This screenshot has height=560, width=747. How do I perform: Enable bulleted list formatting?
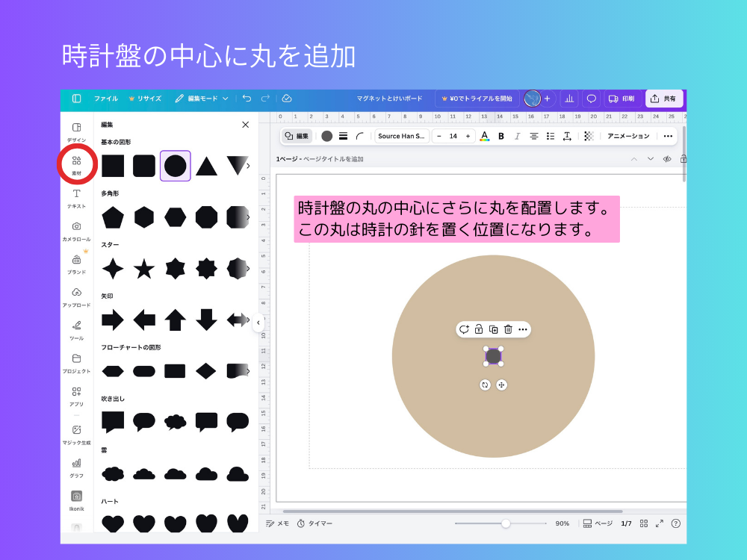click(550, 136)
